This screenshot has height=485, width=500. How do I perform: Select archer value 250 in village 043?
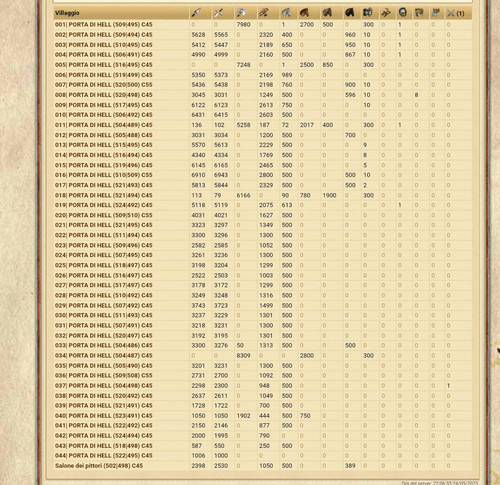[264, 446]
